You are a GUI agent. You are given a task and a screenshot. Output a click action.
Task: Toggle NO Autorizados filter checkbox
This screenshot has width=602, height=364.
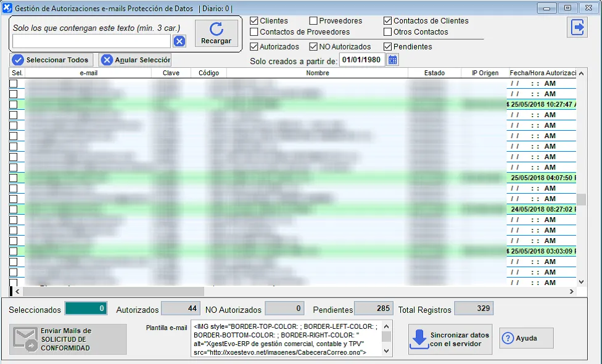click(313, 47)
